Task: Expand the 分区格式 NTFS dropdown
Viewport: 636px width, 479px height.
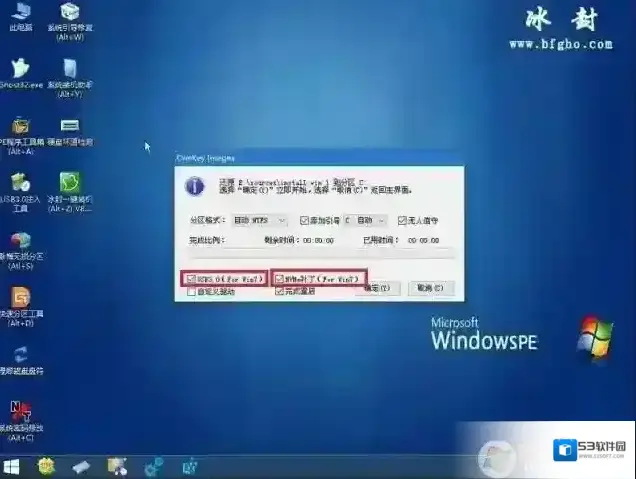Action: coord(259,220)
